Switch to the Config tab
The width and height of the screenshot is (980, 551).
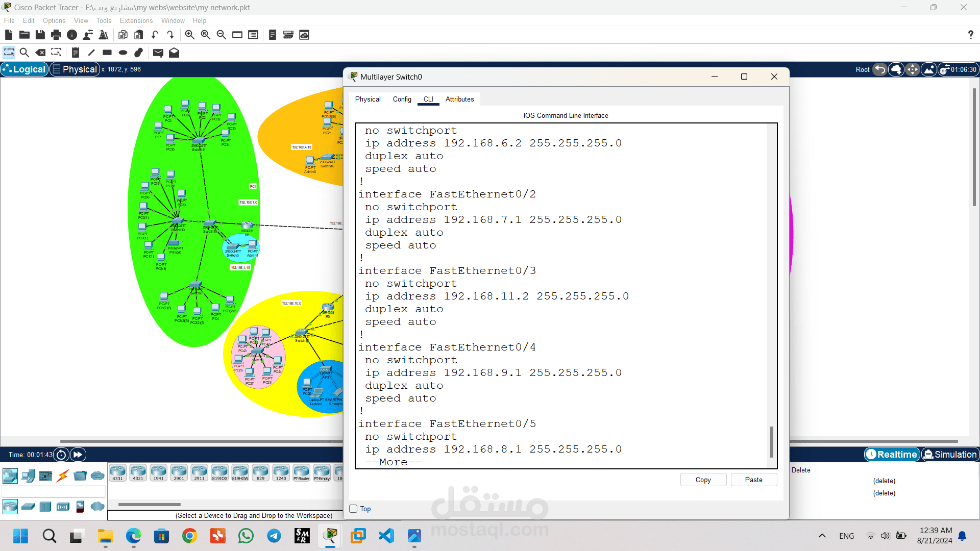coord(402,99)
